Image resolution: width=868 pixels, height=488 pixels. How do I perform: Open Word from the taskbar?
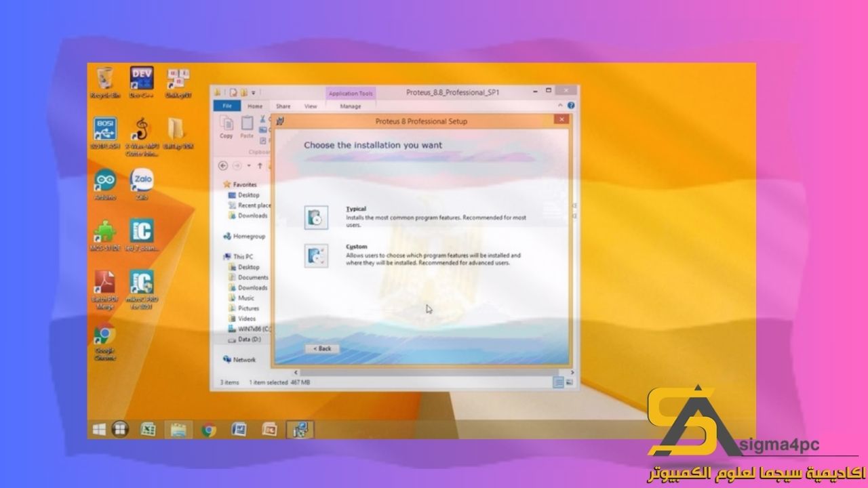[239, 429]
